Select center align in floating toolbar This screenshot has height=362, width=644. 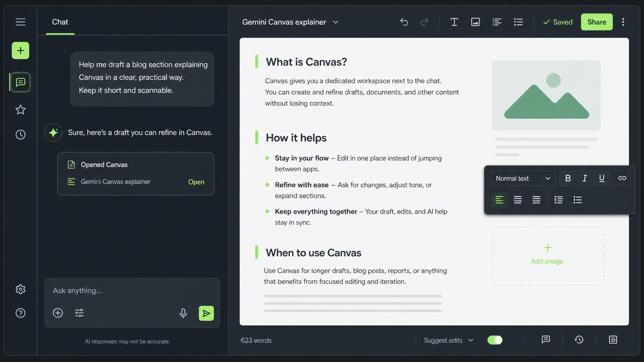(518, 200)
